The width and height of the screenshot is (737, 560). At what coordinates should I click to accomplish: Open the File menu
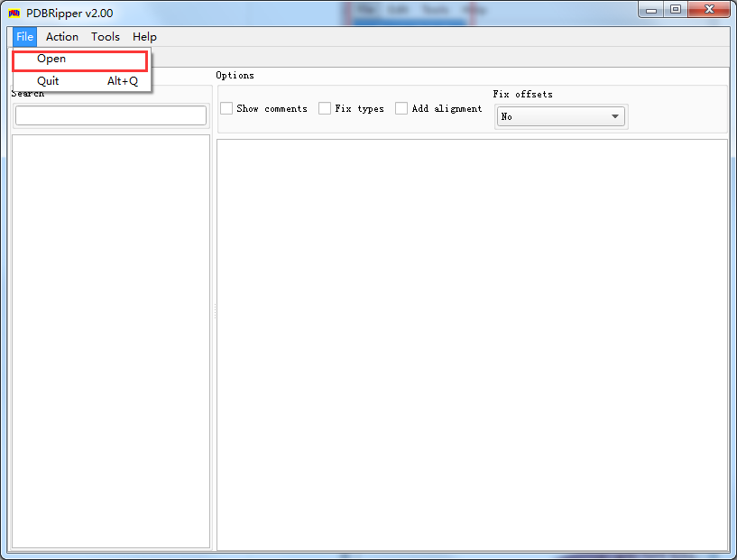pyautogui.click(x=25, y=37)
